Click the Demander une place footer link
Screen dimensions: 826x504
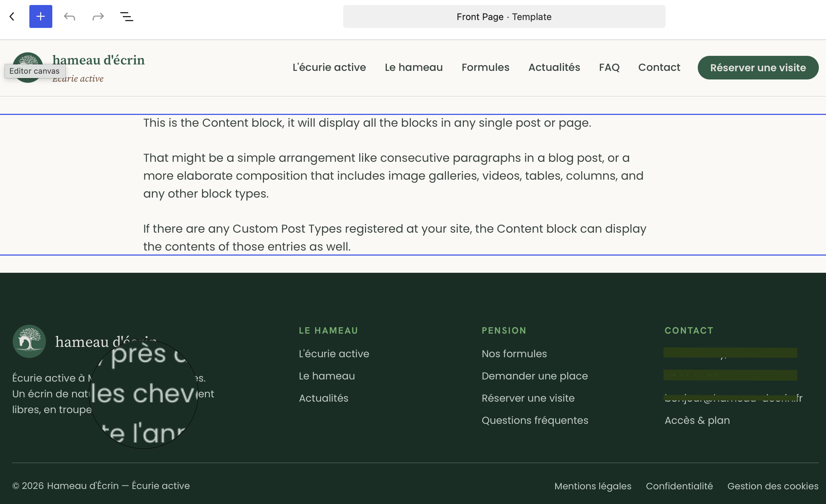pos(535,376)
